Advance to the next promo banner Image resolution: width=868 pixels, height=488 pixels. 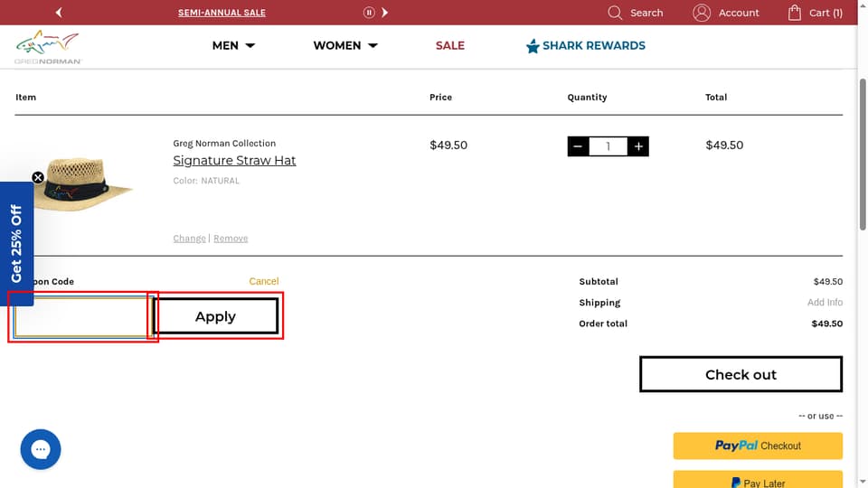[x=385, y=12]
